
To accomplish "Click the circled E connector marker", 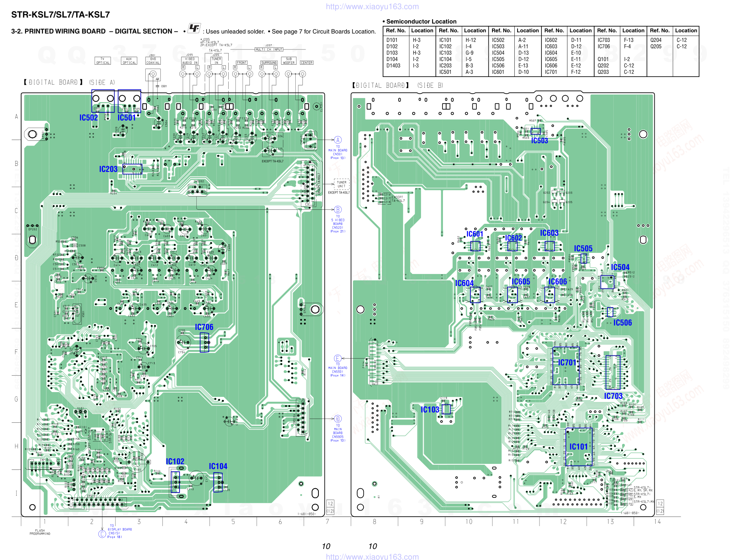I will pyautogui.click(x=338, y=359).
